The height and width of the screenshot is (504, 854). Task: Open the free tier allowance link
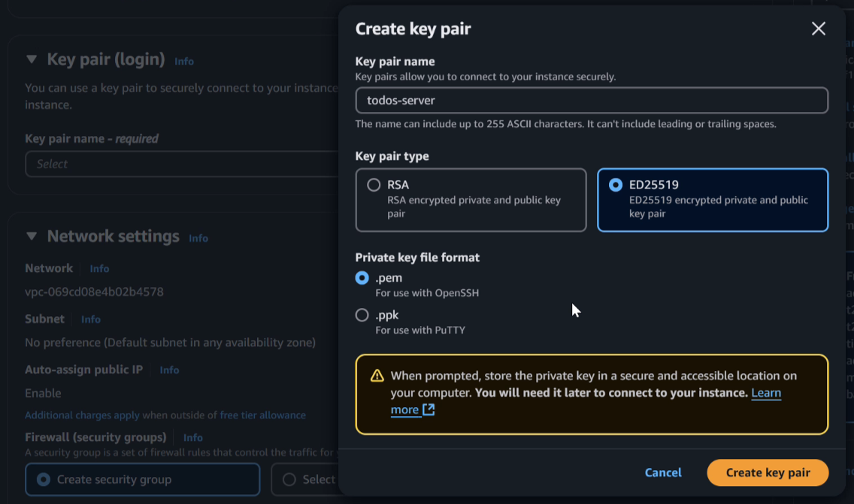click(x=262, y=415)
